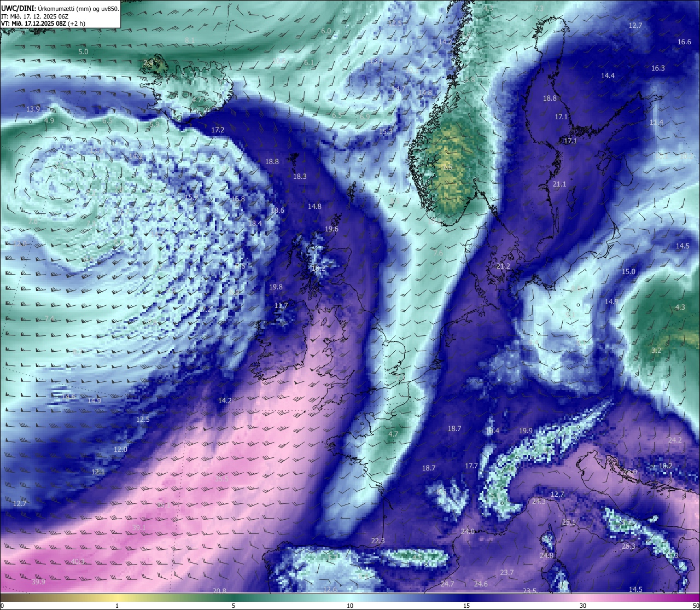Click the 25.1 value label
Image resolution: width=700 pixels, height=610 pixels.
569,522
